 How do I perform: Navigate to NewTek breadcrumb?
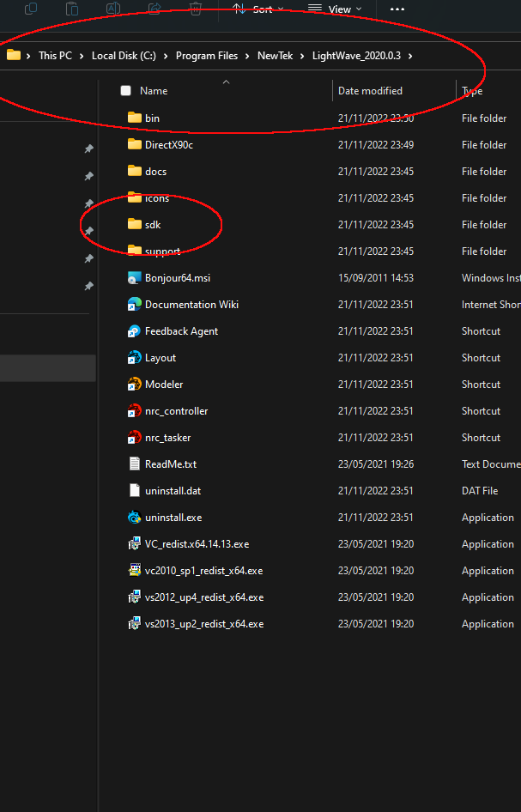pos(275,56)
